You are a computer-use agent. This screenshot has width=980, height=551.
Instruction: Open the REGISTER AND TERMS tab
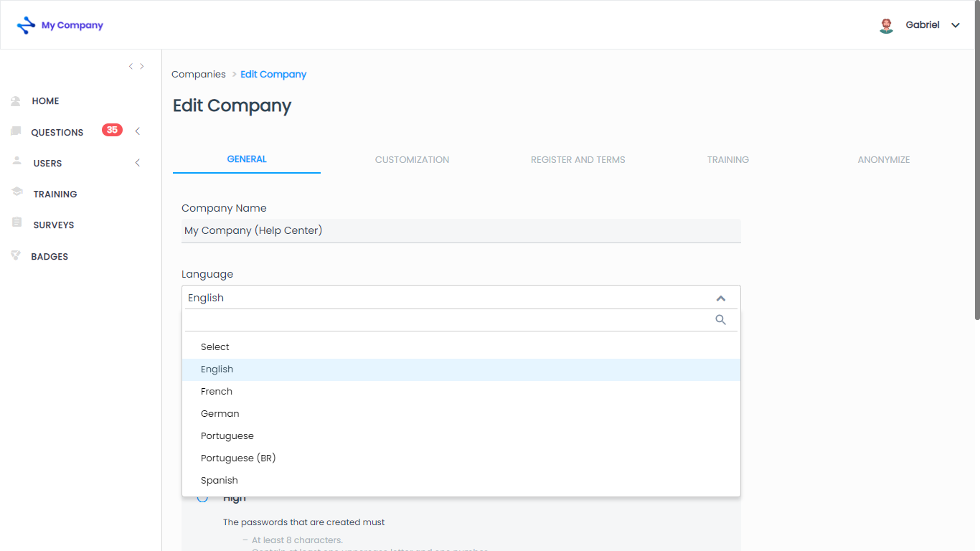pos(578,160)
